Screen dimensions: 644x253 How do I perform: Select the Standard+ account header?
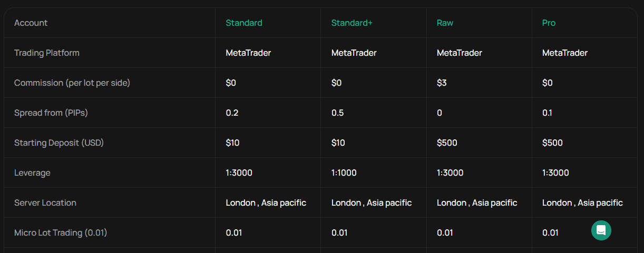pos(352,23)
